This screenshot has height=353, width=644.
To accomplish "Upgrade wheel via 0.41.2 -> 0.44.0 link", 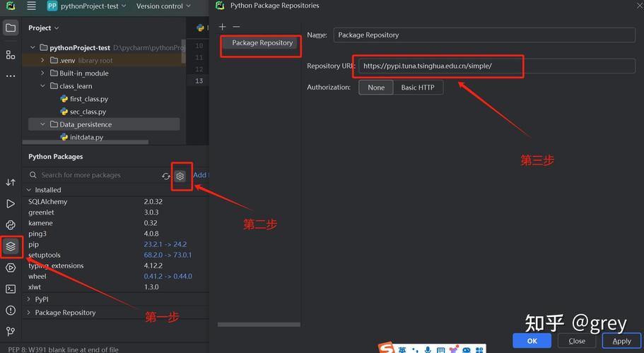I will click(x=168, y=276).
